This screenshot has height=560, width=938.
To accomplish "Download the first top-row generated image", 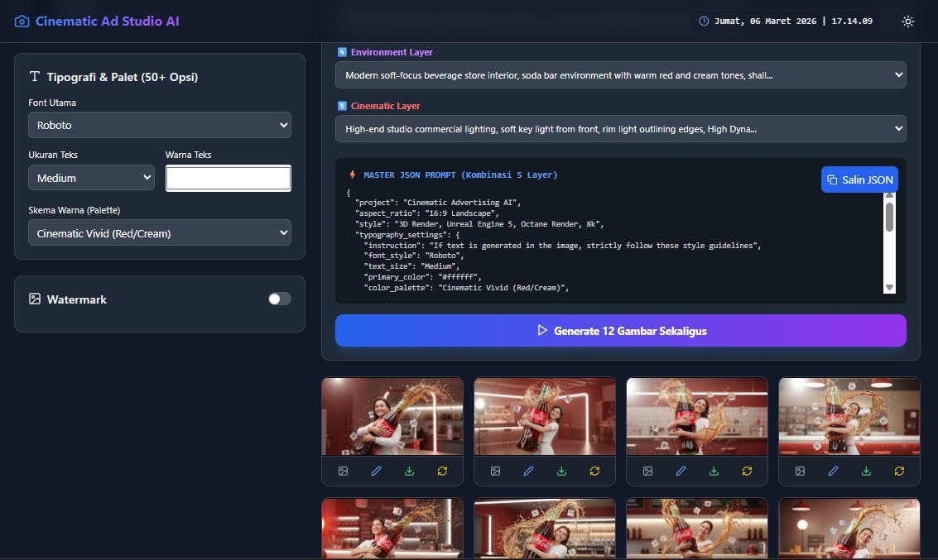I will (x=409, y=471).
